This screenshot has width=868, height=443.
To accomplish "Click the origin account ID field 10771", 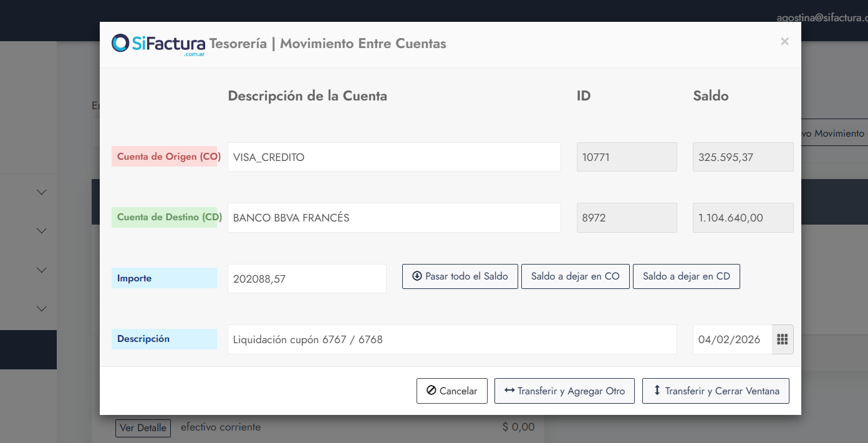I will (x=626, y=157).
